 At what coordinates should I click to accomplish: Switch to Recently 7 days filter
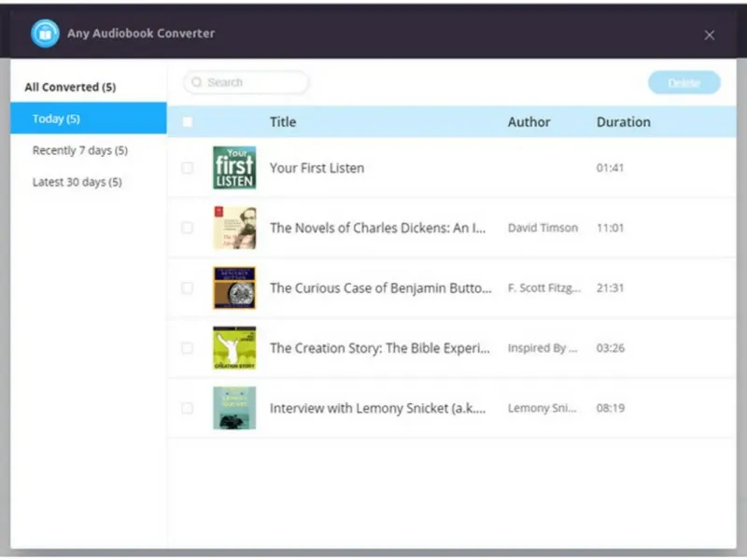click(79, 150)
